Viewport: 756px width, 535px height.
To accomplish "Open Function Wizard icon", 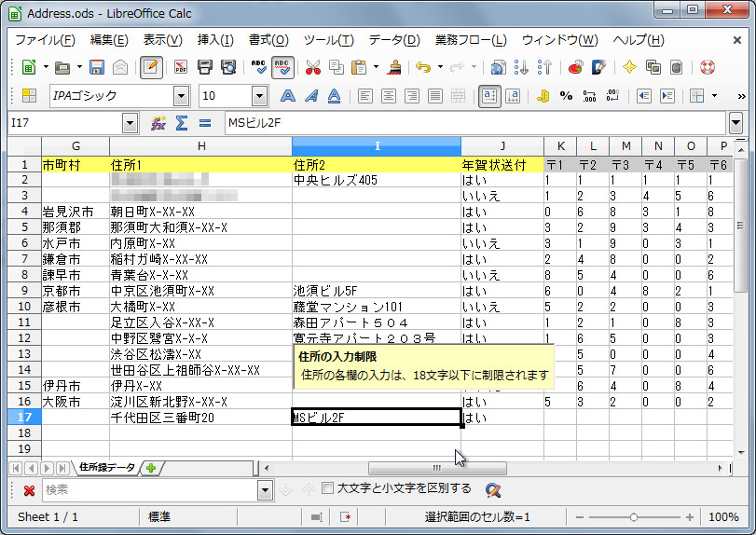I will click(x=158, y=123).
